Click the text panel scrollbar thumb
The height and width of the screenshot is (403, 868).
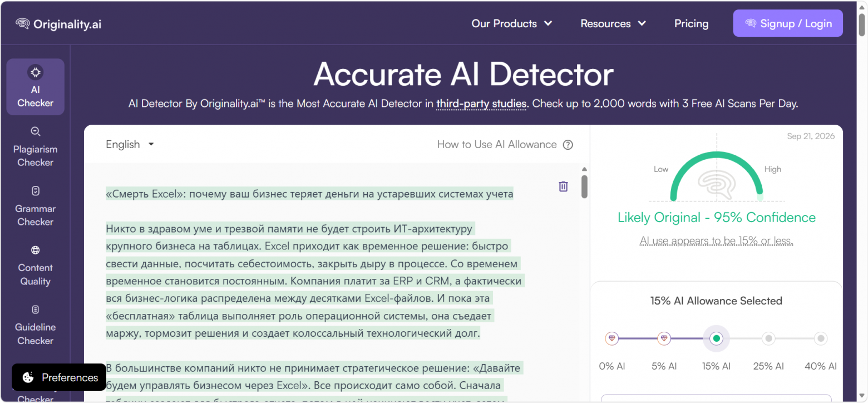pyautogui.click(x=584, y=186)
